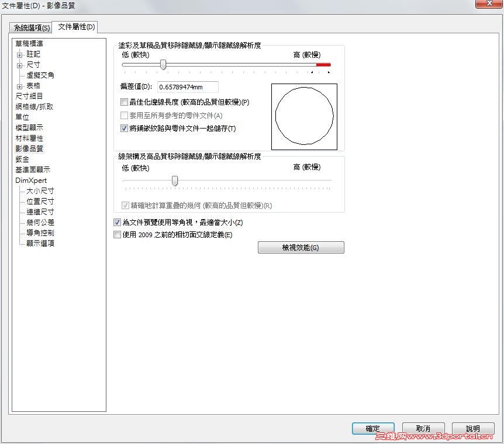This screenshot has height=444, width=504.
Task: Enable 使用 2009 之前的相切面交線定義 checkbox
Action: 117,234
